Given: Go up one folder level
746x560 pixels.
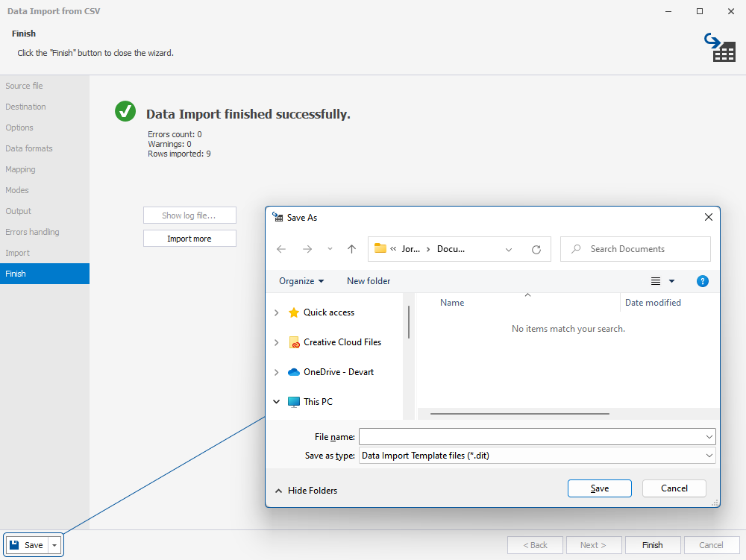Looking at the screenshot, I should (x=351, y=249).
